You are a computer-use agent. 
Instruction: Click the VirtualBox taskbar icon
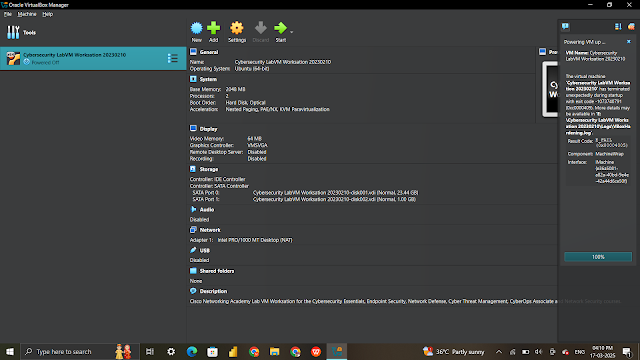[337, 351]
